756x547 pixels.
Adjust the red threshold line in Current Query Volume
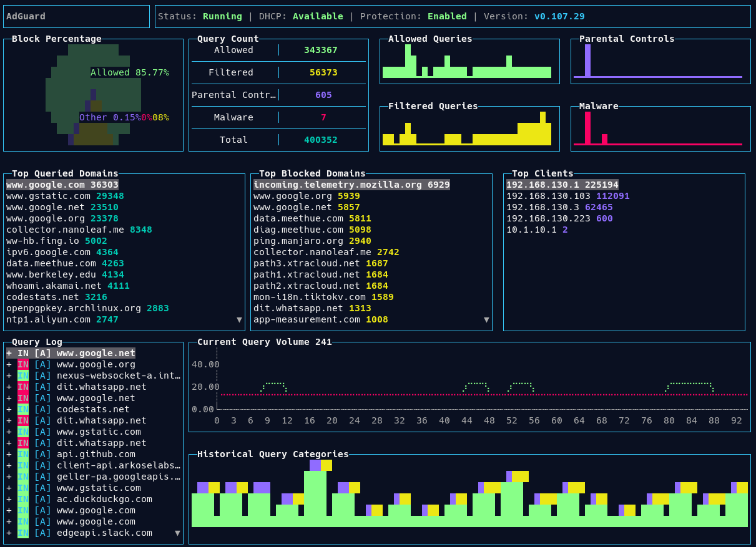481,394
